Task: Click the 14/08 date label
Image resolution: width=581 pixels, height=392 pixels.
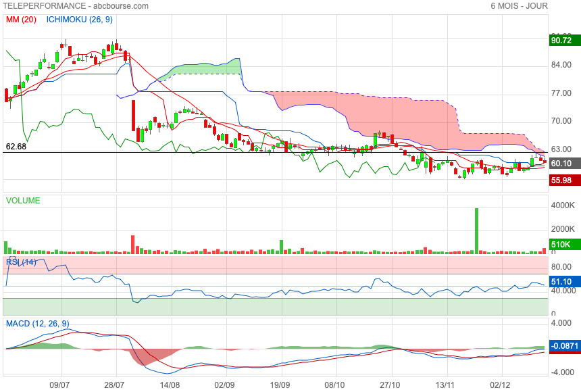Action: tap(170, 385)
